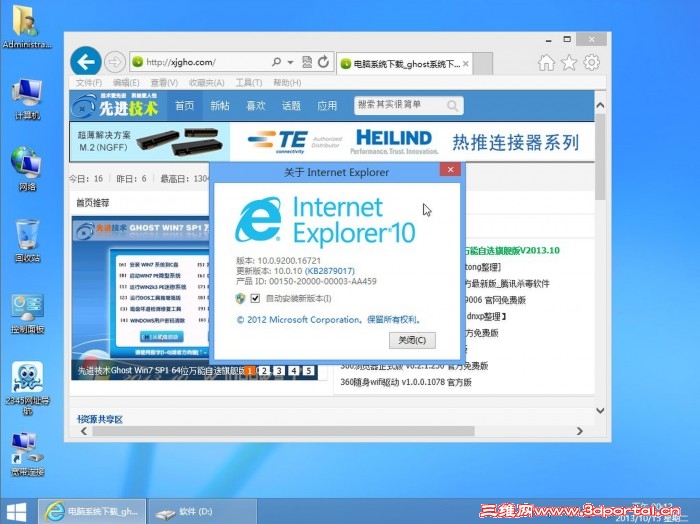Open the 宽带连接 desktop shortcut
Image resolution: width=700 pixels, height=524 pixels.
27,454
